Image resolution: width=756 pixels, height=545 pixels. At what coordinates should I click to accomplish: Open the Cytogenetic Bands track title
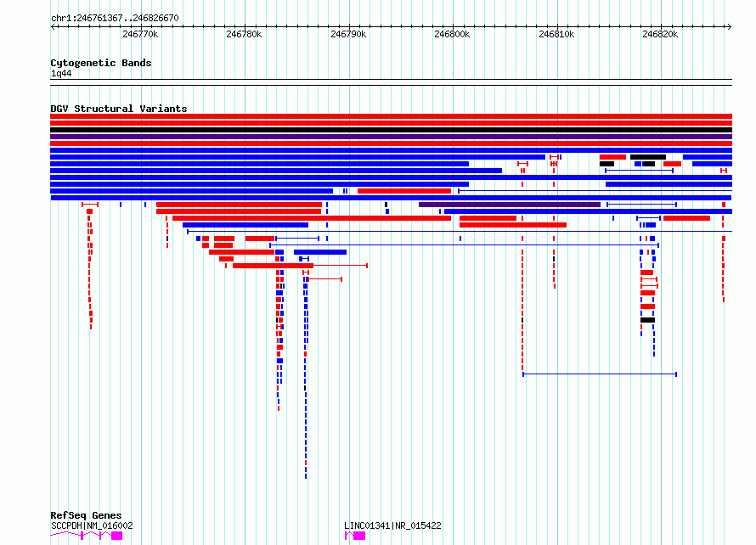(x=101, y=63)
